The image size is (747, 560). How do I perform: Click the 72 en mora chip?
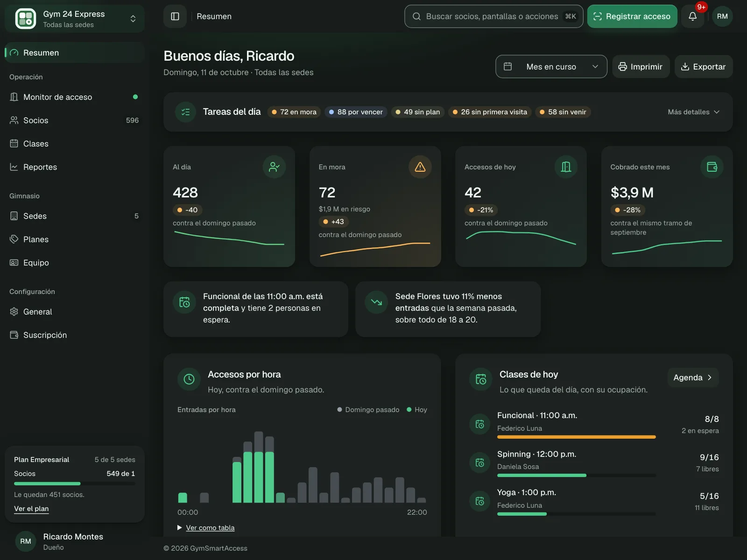pyautogui.click(x=294, y=112)
